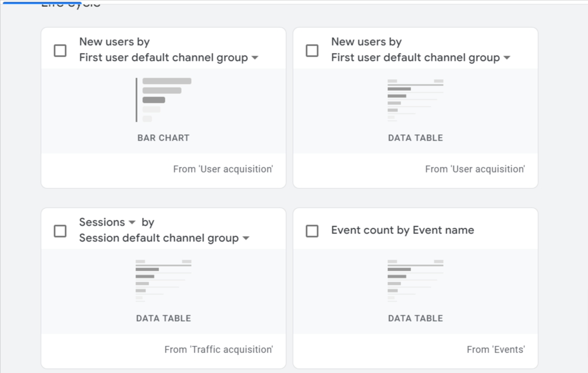Click the data table preview on the Sessions card
The height and width of the screenshot is (373, 588).
(x=163, y=280)
